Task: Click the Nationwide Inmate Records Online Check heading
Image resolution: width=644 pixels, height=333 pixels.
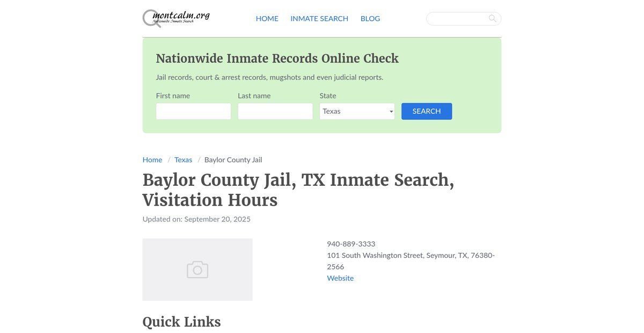Action: coord(277,59)
